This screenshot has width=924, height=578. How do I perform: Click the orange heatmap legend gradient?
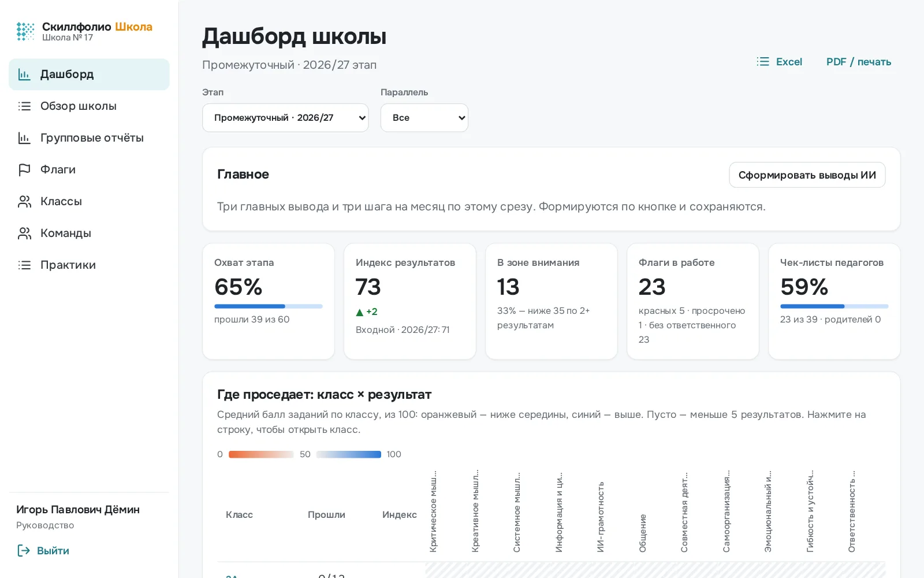261,454
